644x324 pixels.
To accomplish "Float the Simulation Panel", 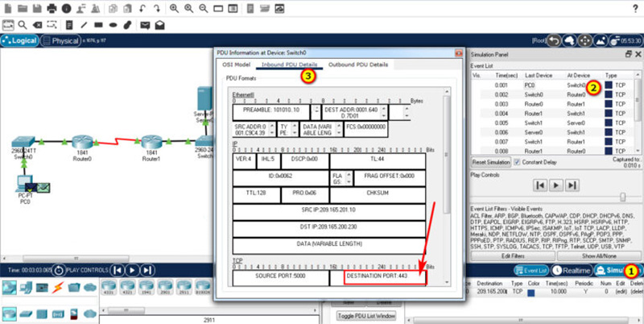I will click(629, 54).
